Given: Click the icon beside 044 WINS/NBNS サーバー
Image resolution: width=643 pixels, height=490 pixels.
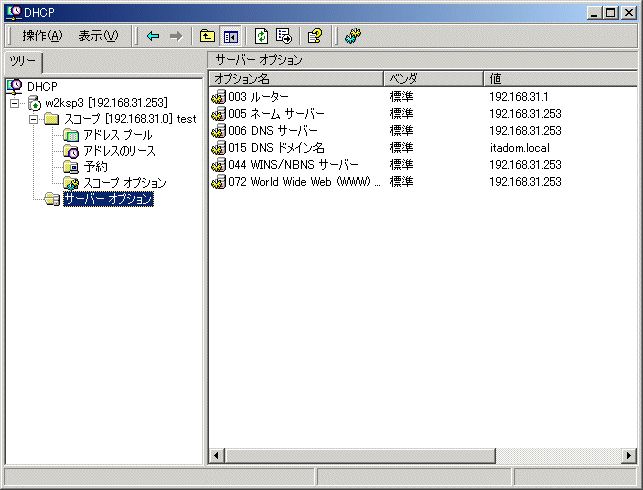Looking at the screenshot, I should pyautogui.click(x=219, y=165).
